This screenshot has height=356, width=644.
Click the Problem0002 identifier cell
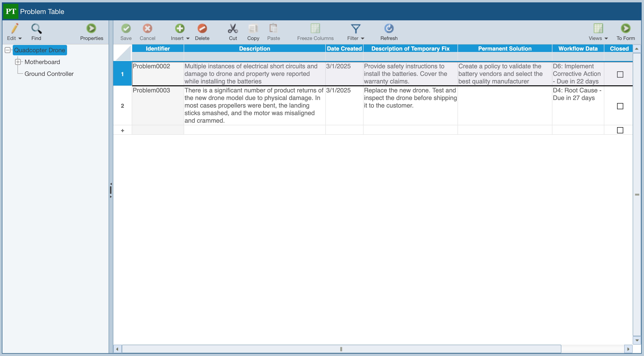click(158, 74)
